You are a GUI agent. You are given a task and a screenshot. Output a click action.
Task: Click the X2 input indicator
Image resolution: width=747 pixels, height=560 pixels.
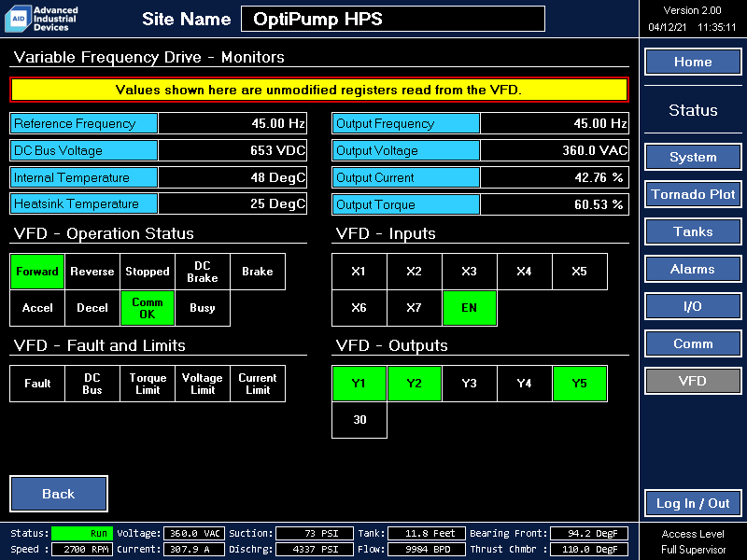415,272
